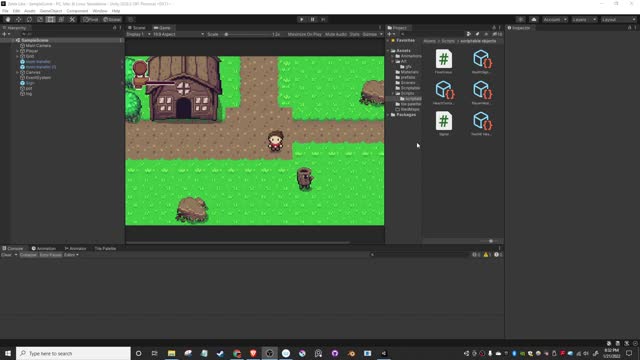This screenshot has width=640, height=360.
Task: Select the Rotate tool in toolbar
Action: [29, 20]
